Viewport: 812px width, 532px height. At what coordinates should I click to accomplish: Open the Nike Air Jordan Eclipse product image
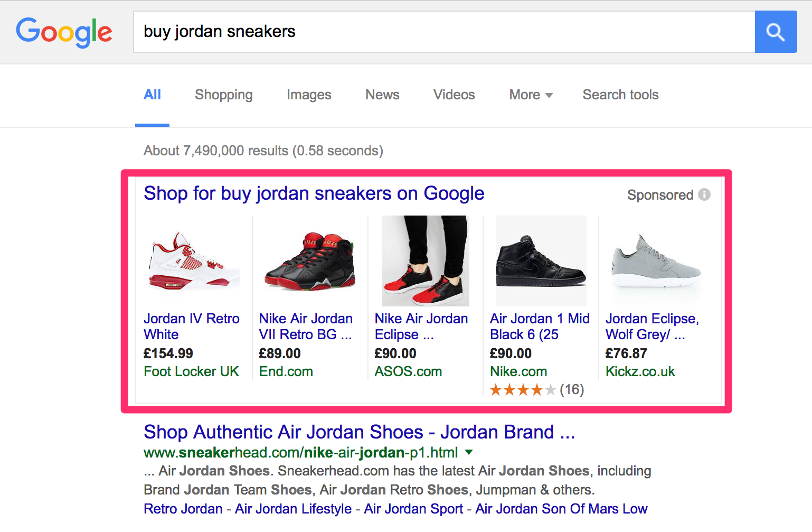tap(425, 260)
